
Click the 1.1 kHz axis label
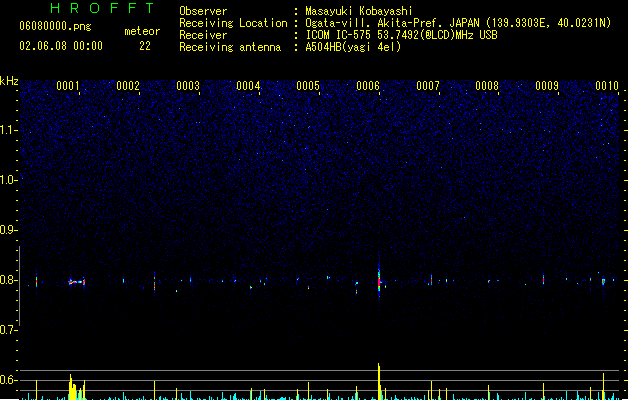click(9, 130)
